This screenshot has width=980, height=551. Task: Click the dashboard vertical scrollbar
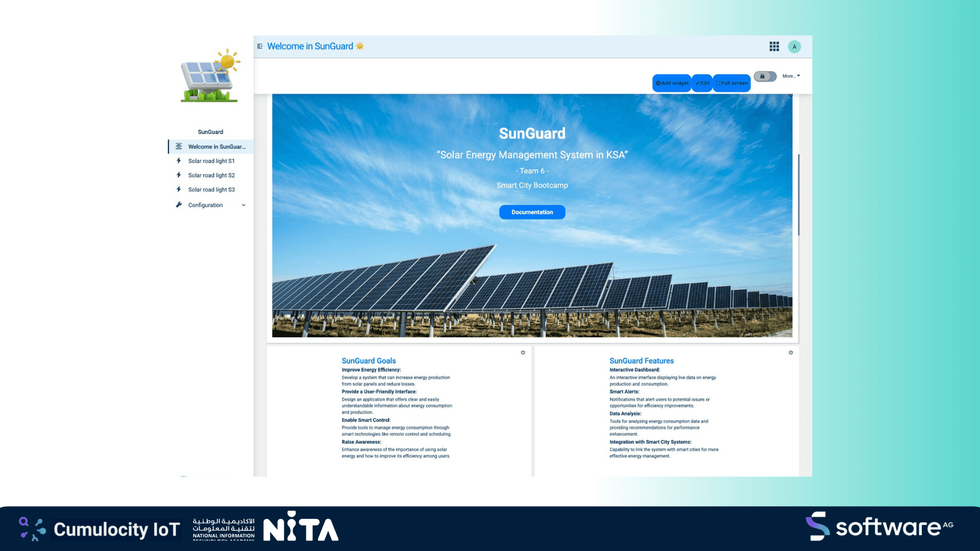(x=799, y=195)
